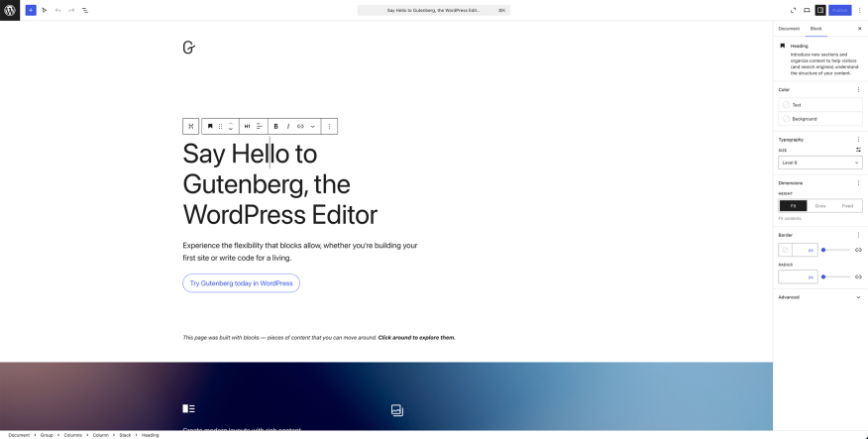The image size is (868, 439).
Task: Click the heading Say Hello to Gutenberg
Action: (x=280, y=183)
